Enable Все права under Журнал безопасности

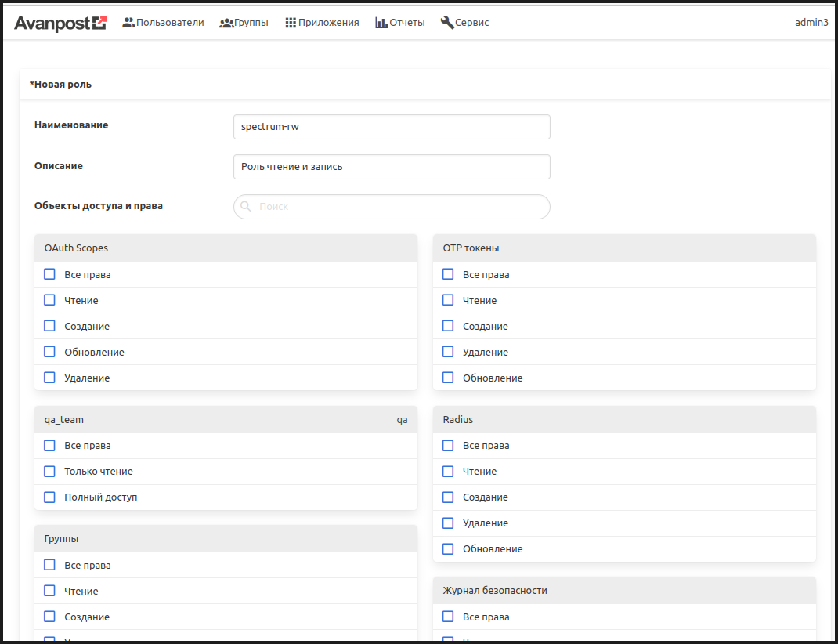(448, 617)
